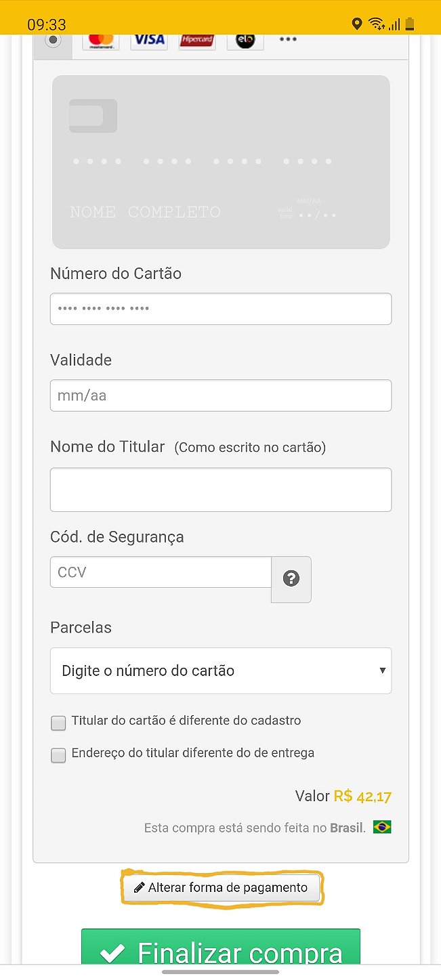Viewport: 441px width, 980px height.
Task: Focus the 'Nome do Titular' text box
Action: pyautogui.click(x=221, y=490)
